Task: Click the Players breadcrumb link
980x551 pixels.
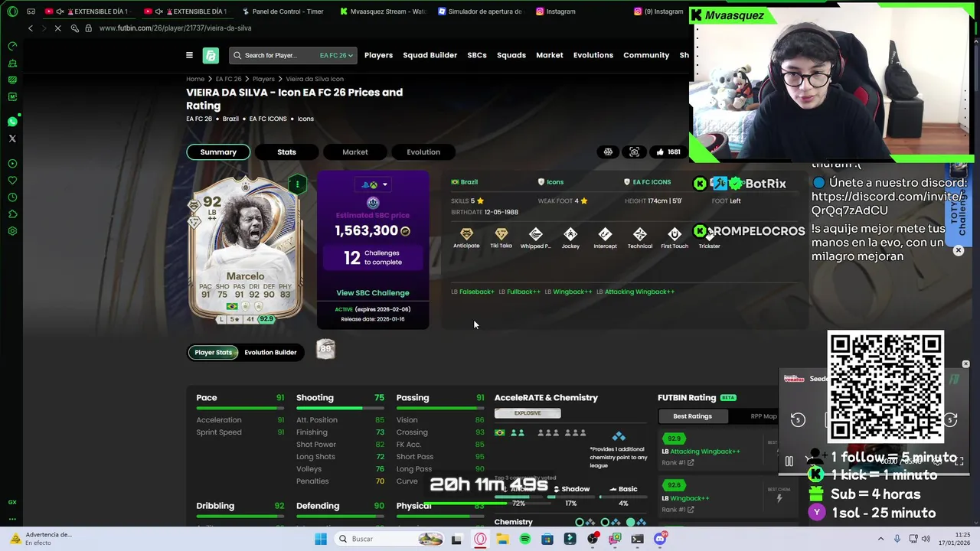Action: coord(263,79)
